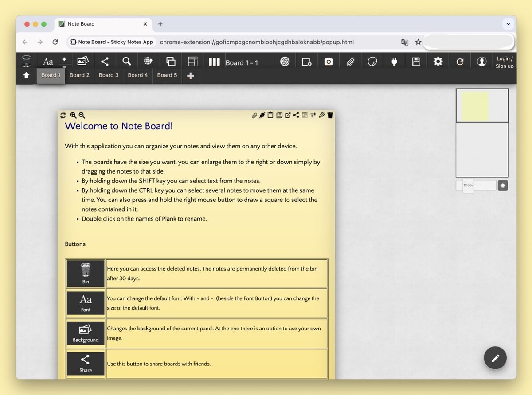
Task: Open the Font (Aa) settings
Action: pos(48,62)
